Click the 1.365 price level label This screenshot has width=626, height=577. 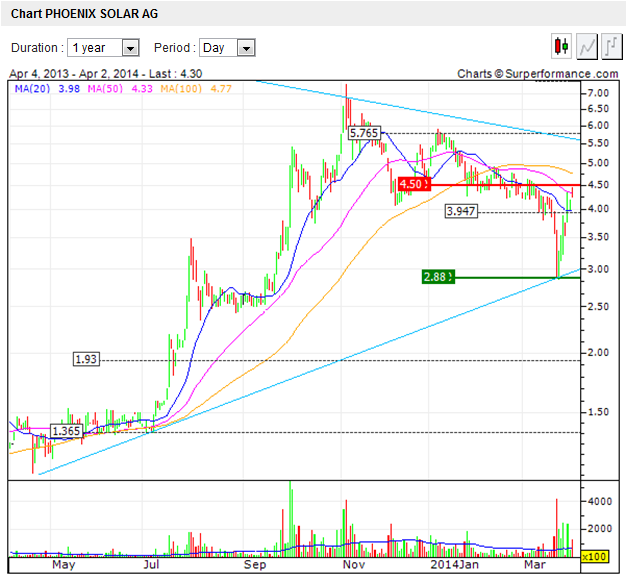(x=66, y=431)
